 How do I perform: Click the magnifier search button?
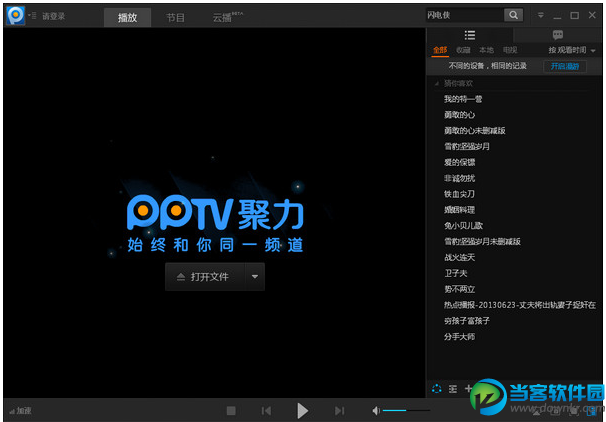(513, 15)
